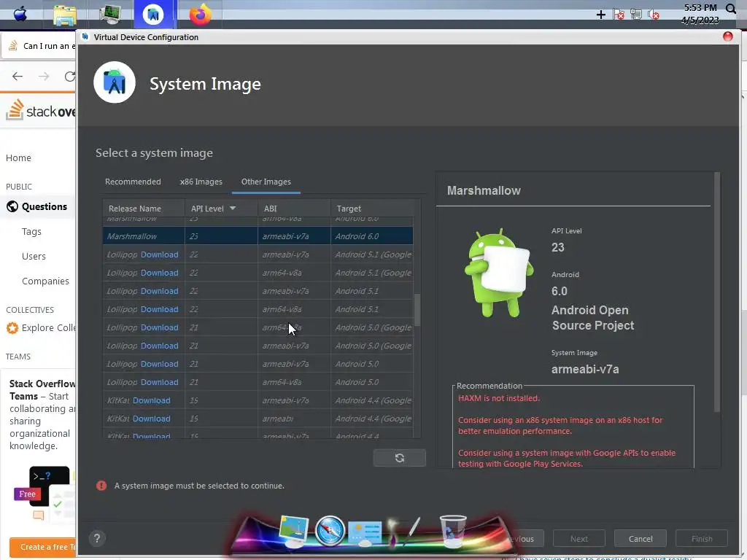
Task: Click the armeabi ABI cell in KitKat row
Action: coord(294,418)
